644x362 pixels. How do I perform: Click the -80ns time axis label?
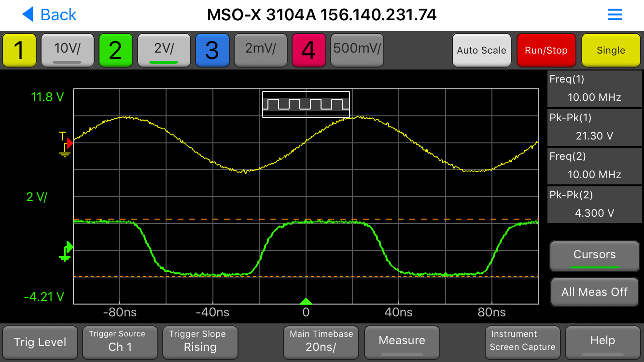[119, 312]
